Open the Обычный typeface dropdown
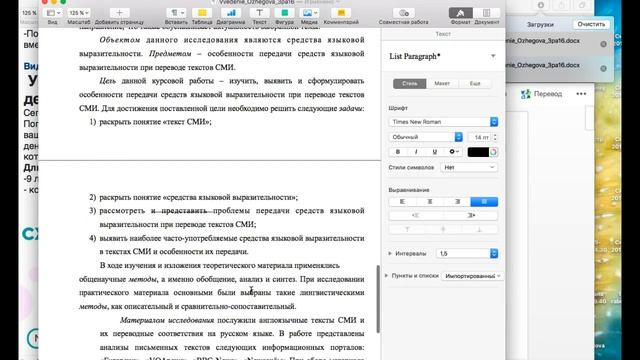Screen dimensions: 640x360 [425, 137]
